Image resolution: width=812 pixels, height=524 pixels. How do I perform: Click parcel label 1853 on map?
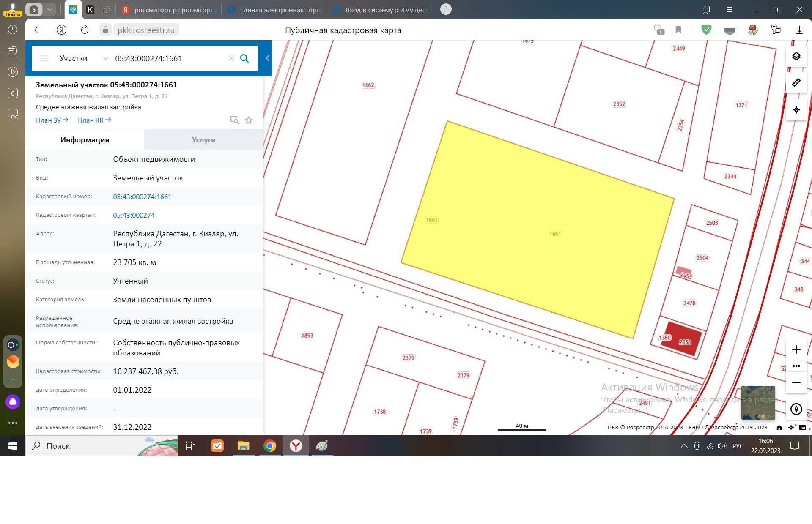[x=307, y=336]
